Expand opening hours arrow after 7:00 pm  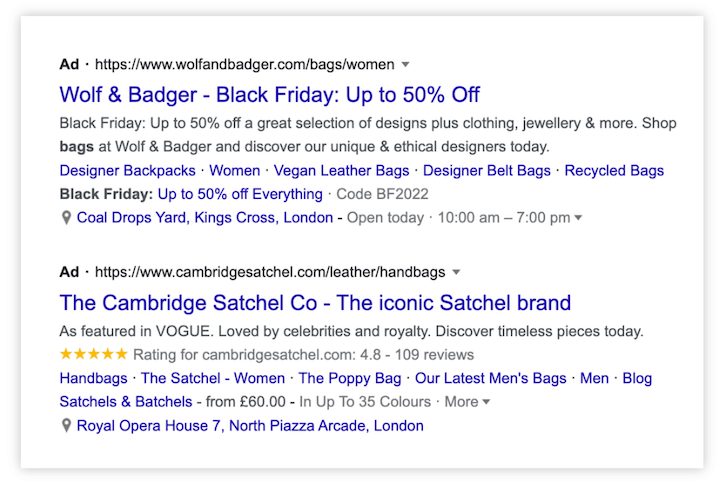click(x=578, y=218)
